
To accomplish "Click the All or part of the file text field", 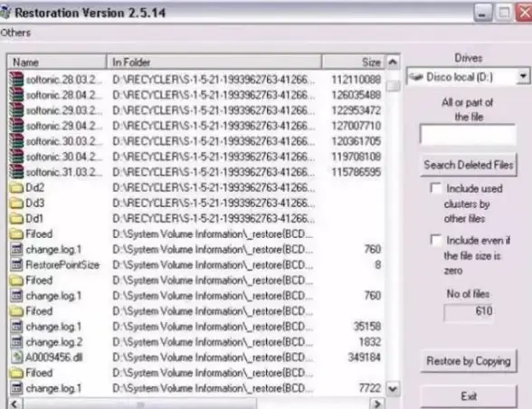I will [468, 135].
